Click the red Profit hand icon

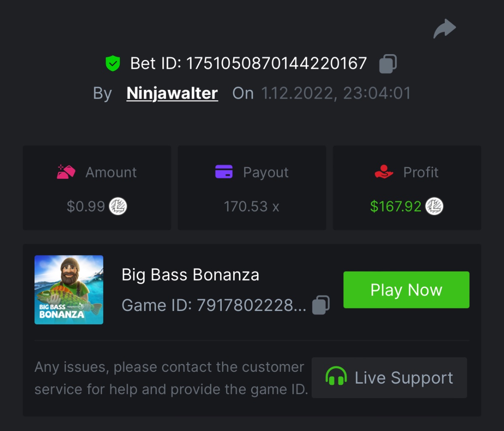pyautogui.click(x=384, y=172)
